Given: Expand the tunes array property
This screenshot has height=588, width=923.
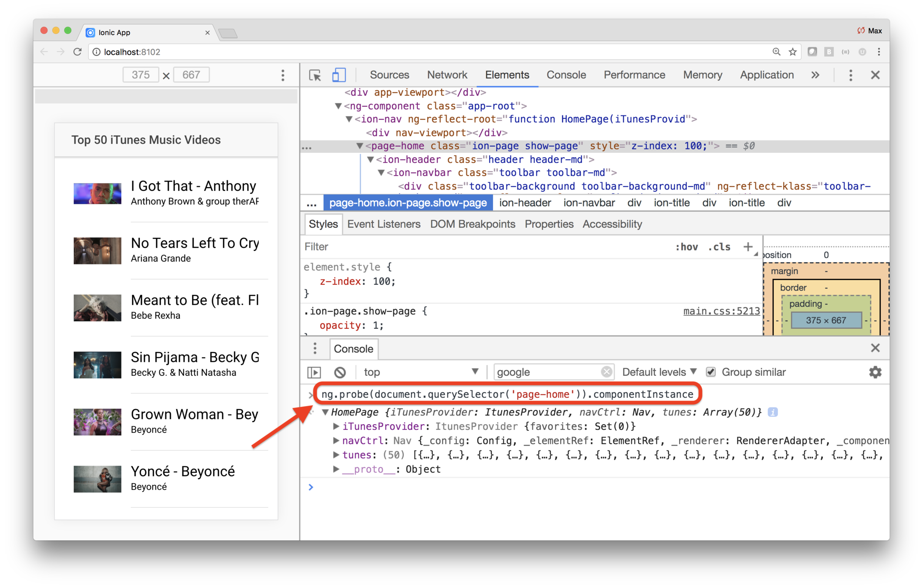Looking at the screenshot, I should (x=336, y=455).
